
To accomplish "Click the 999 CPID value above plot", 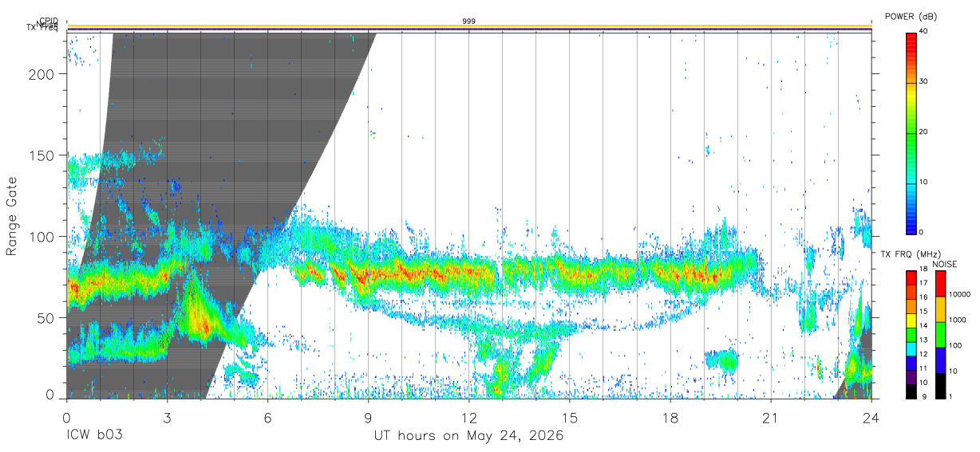I will (x=468, y=21).
